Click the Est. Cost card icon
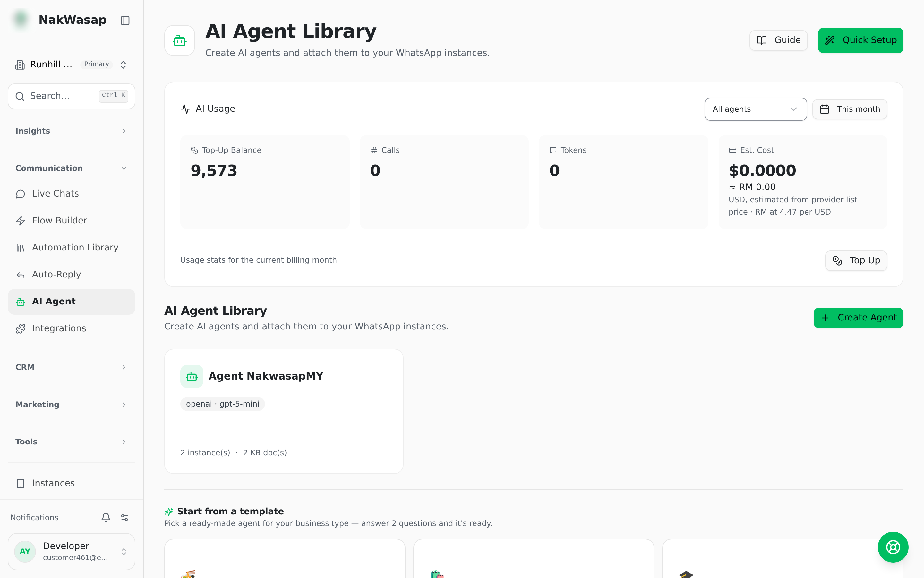The width and height of the screenshot is (924, 578). point(732,150)
